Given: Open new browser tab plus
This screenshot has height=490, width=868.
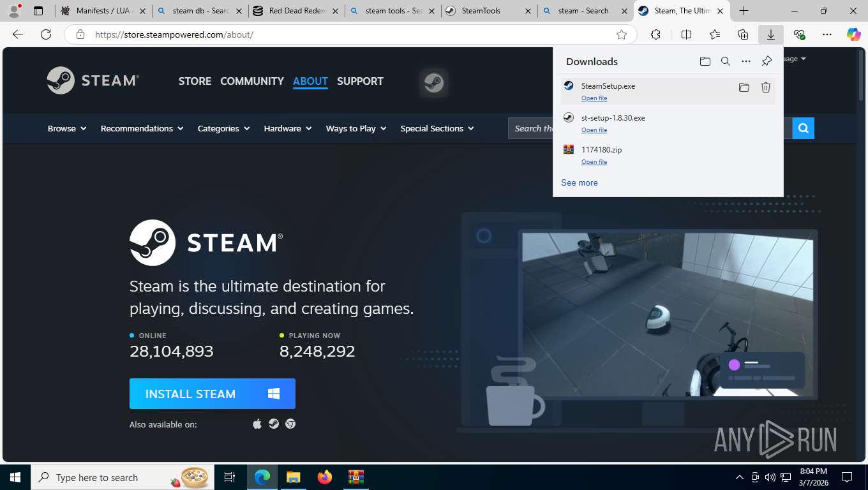Looking at the screenshot, I should pyautogui.click(x=744, y=11).
